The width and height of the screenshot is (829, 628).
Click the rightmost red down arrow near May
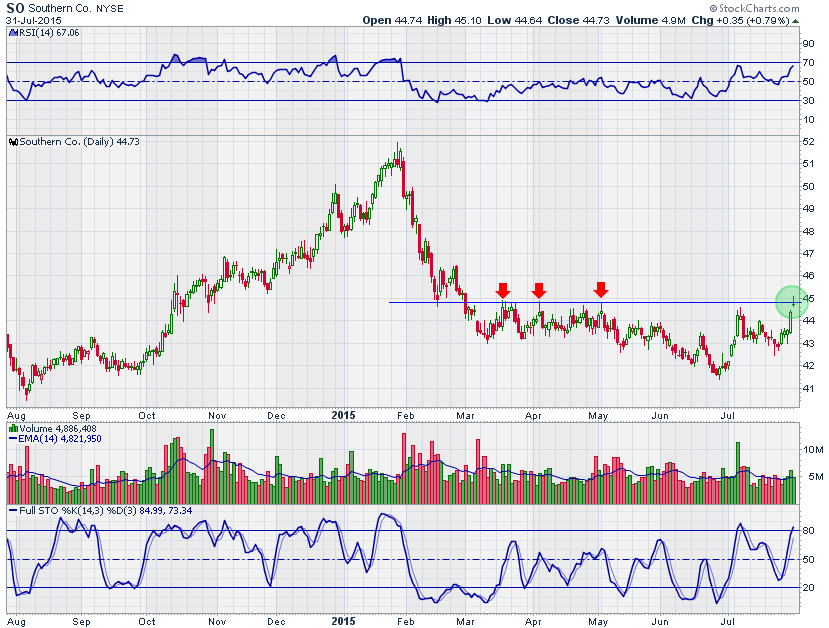(x=601, y=289)
